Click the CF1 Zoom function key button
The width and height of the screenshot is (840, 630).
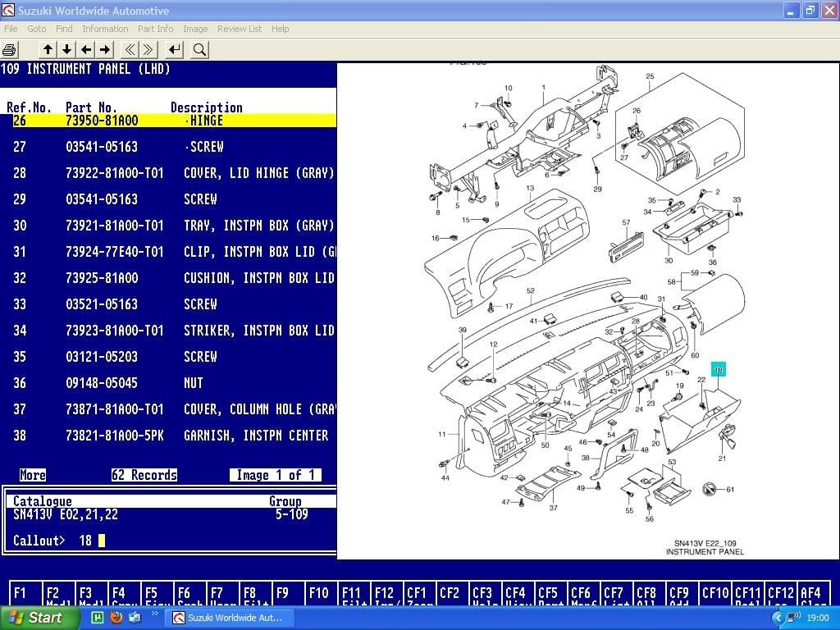[419, 594]
